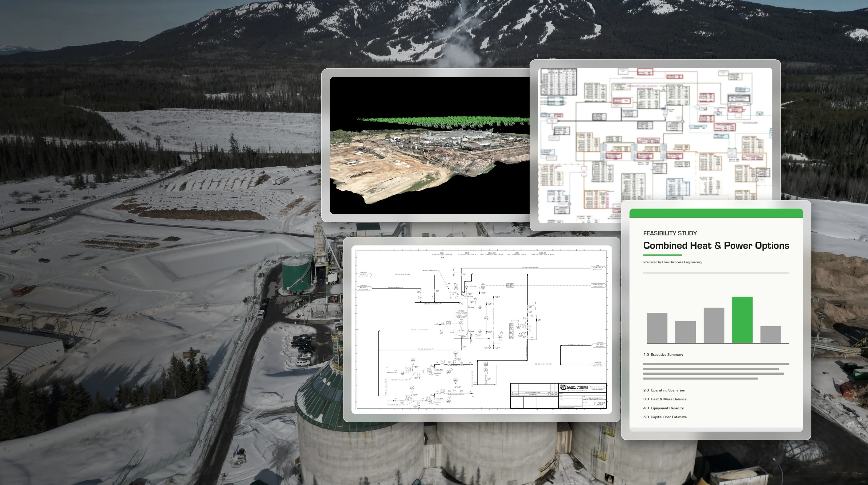The width and height of the screenshot is (868, 485).
Task: Open section "1.0 Executive Summary"
Action: tap(663, 355)
